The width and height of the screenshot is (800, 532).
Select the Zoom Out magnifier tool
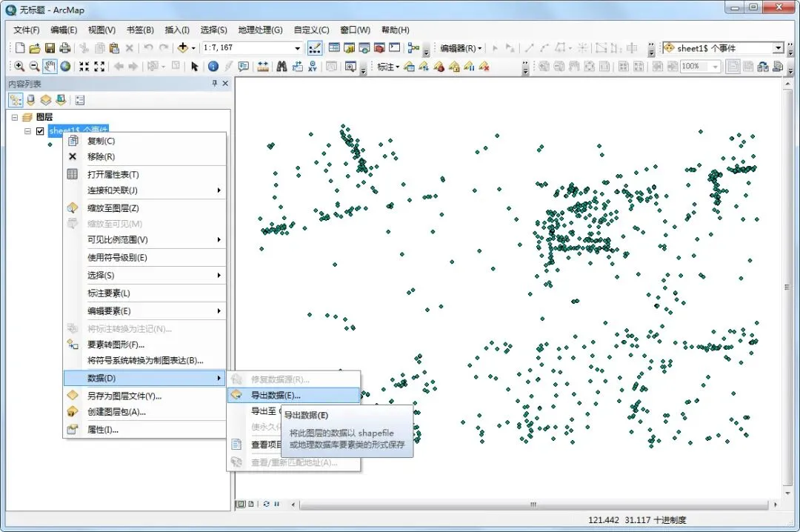point(34,67)
